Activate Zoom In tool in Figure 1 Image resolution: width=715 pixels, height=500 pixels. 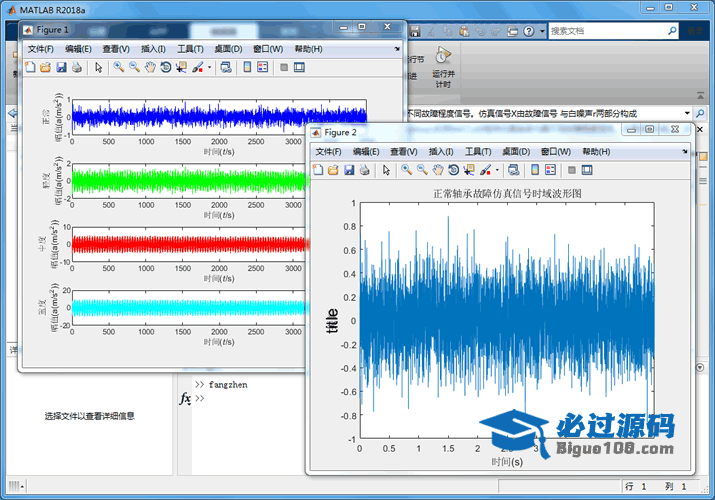[119, 67]
